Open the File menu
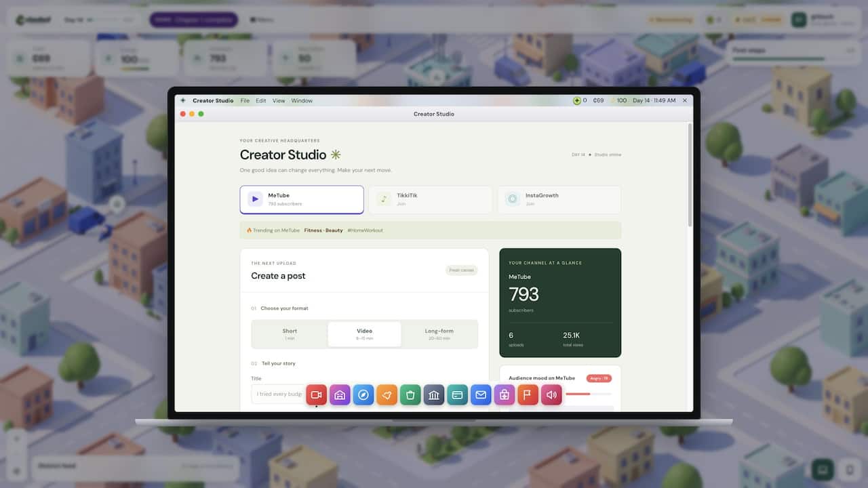The width and height of the screenshot is (868, 488). (245, 100)
